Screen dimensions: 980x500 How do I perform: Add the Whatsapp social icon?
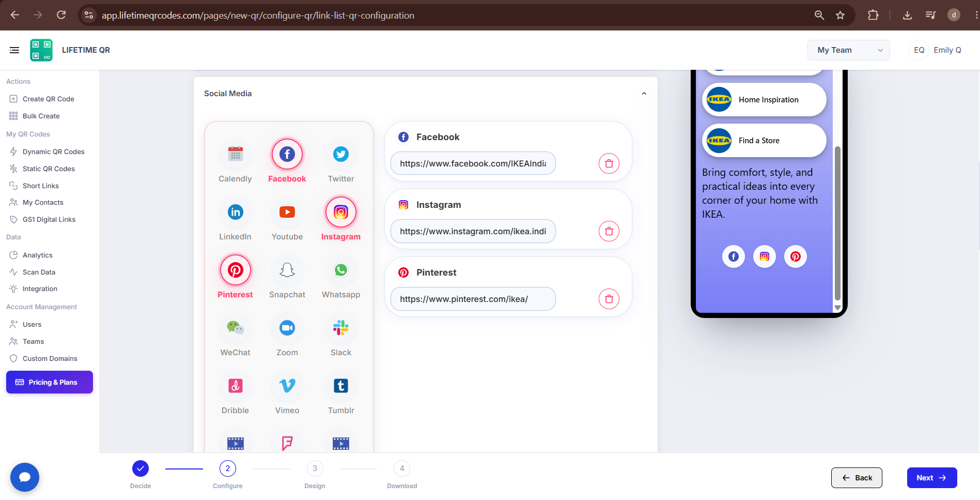pos(341,270)
